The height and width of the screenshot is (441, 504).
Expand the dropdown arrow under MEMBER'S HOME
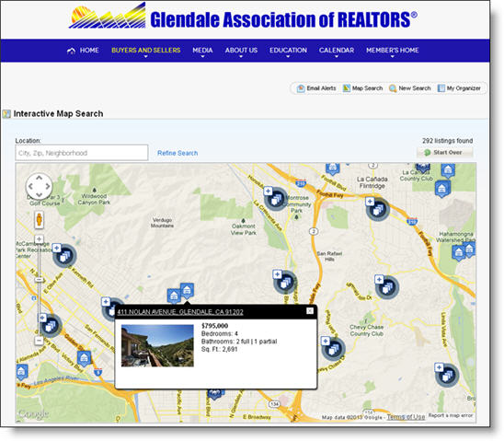click(392, 56)
